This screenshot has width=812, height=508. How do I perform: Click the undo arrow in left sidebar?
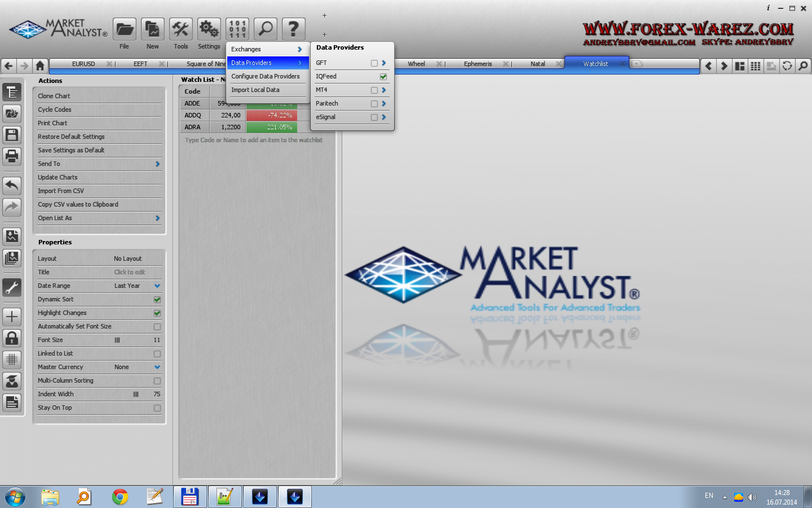pyautogui.click(x=12, y=185)
